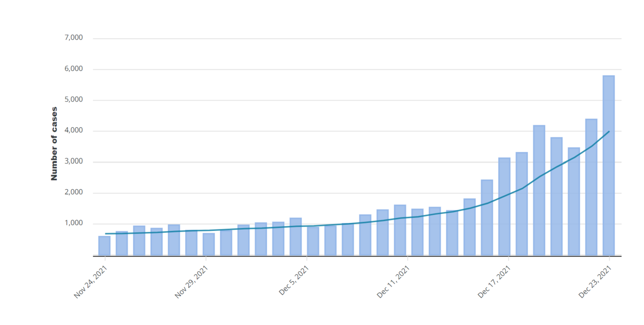Select the 4,000 y-axis label
This screenshot has width=644, height=325.
pos(73,131)
